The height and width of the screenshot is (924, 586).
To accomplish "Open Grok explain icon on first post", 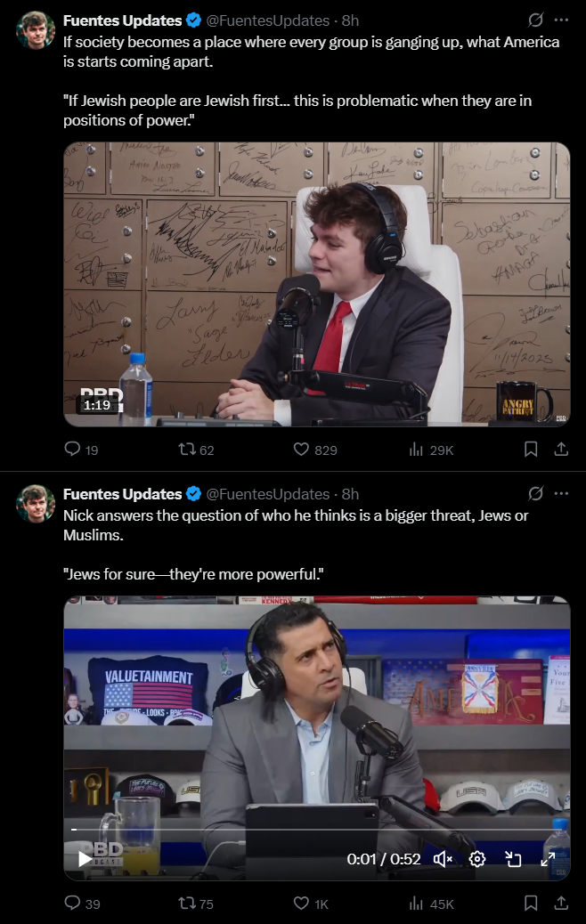I will (535, 20).
